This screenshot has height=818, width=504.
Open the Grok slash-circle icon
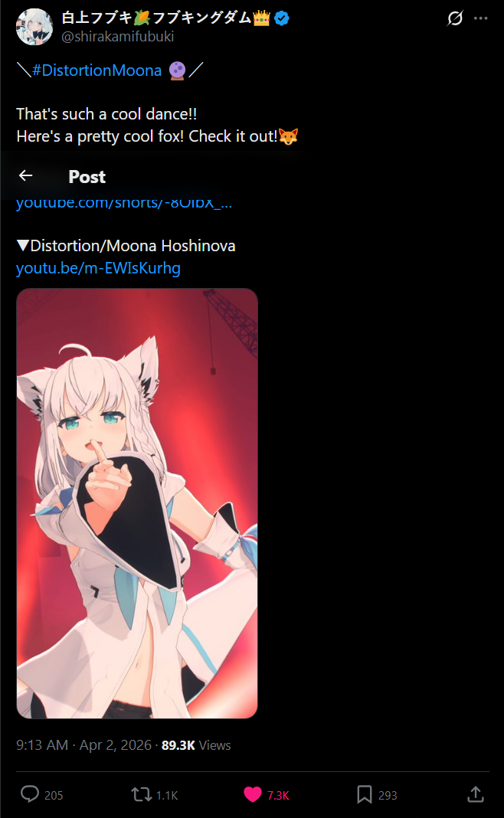coord(455,18)
